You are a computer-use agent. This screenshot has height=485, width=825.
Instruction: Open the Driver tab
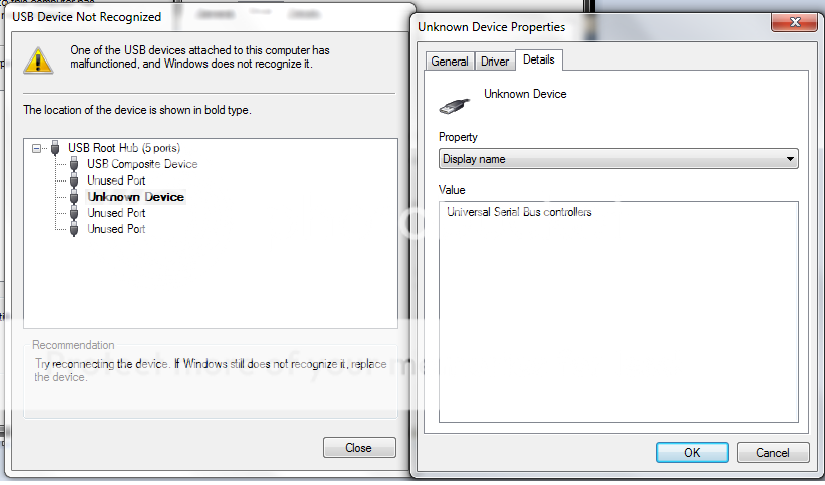495,61
